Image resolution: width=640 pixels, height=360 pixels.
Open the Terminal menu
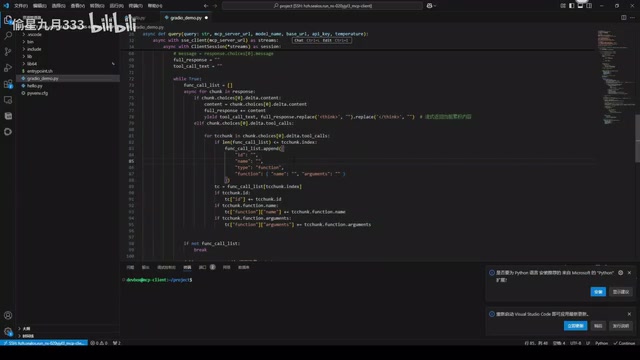pyautogui.click(x=136, y=6)
